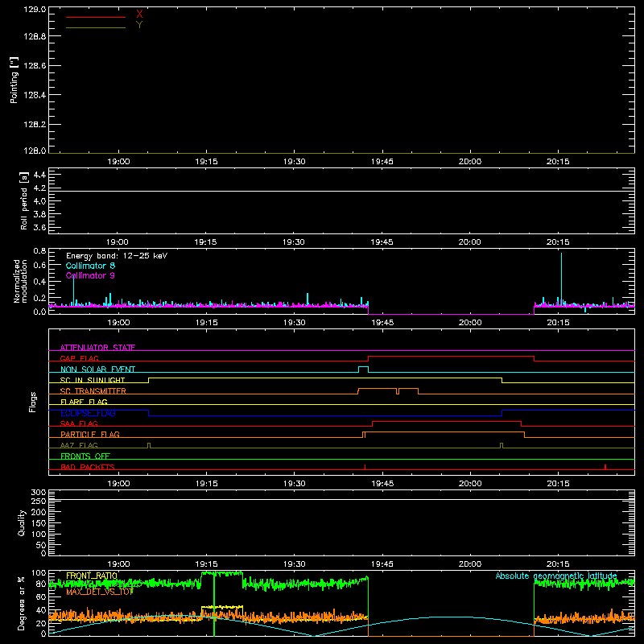Click the X legend label

[139, 14]
